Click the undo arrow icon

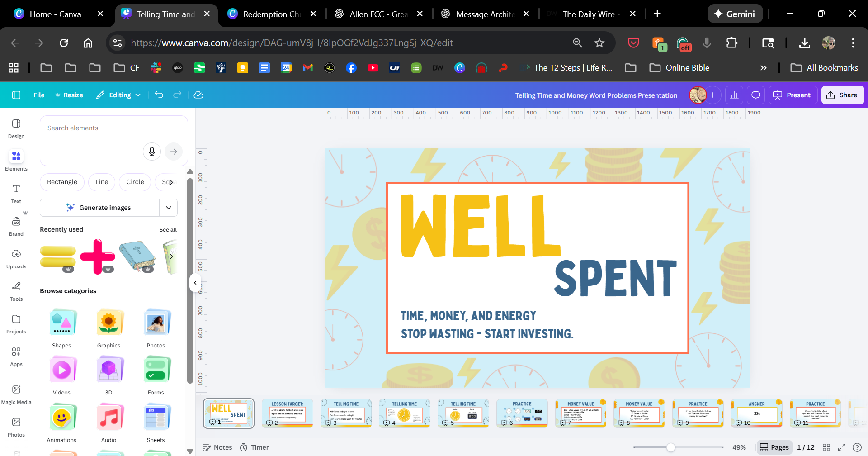pyautogui.click(x=159, y=95)
